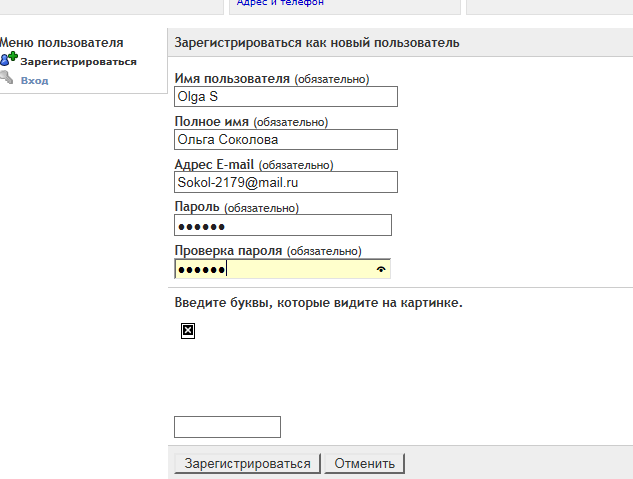
Task: Click the register user icon in sidebar
Action: [8, 61]
